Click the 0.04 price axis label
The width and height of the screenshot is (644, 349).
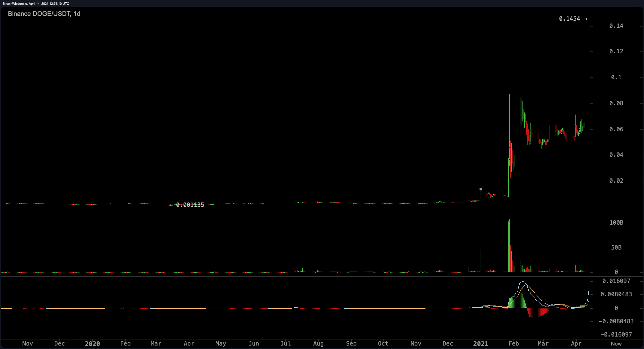(616, 155)
